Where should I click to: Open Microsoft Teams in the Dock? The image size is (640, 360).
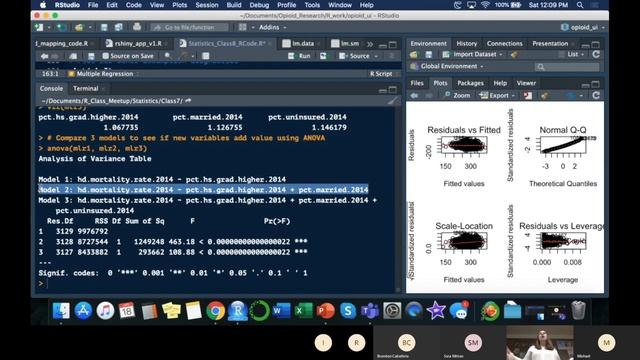click(369, 311)
